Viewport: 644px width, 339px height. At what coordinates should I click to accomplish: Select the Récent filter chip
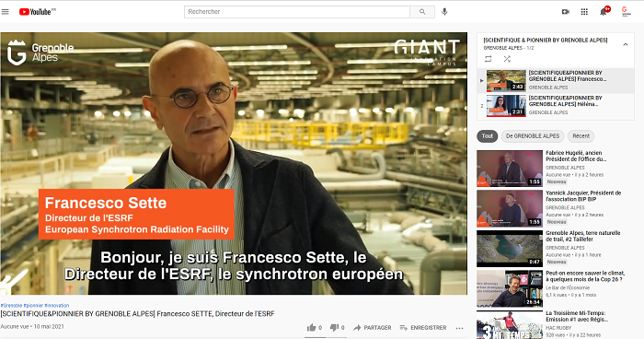(581, 135)
